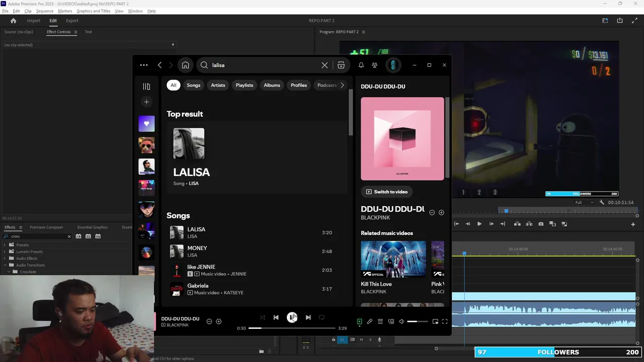Enter Spotify full screen mode
Image resolution: width=644 pixels, height=362 pixels.
(445, 321)
